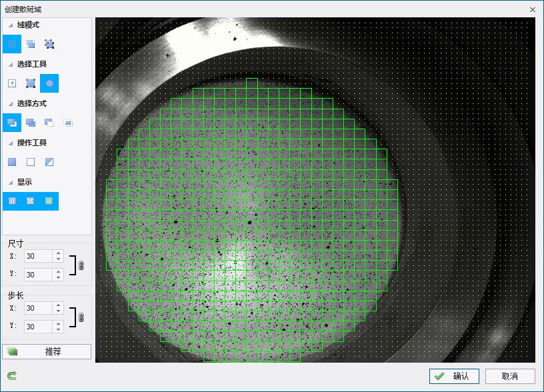Toggle the 尺寸 X/Y link lock
The image size is (544, 392).
[81, 265]
